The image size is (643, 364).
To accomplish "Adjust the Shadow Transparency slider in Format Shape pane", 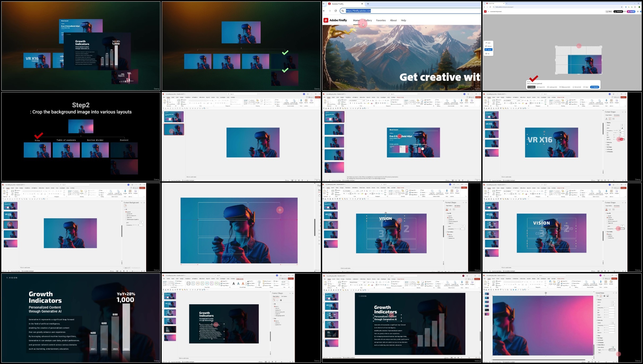I will coord(616,131).
